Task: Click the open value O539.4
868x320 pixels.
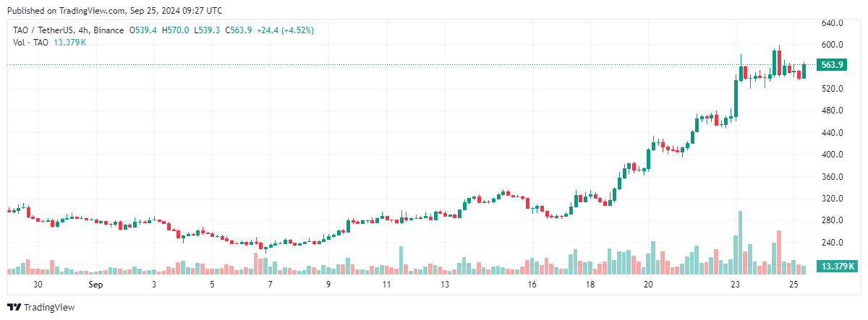Action: coord(144,30)
